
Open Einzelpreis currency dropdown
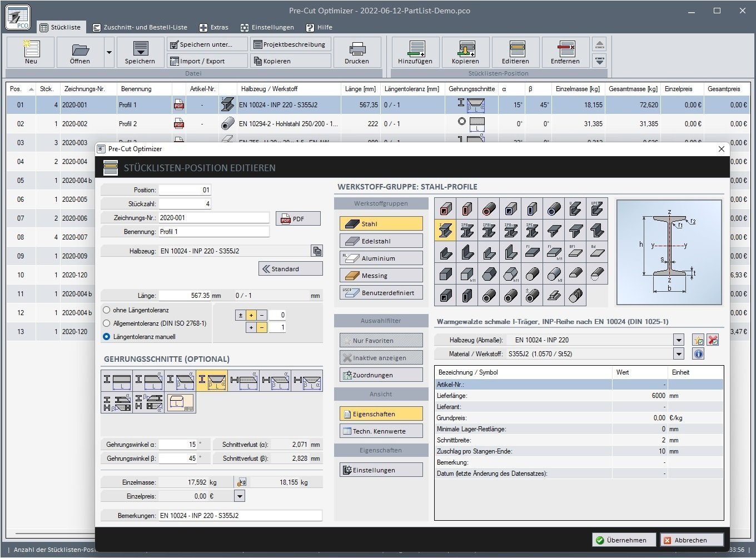tap(240, 496)
